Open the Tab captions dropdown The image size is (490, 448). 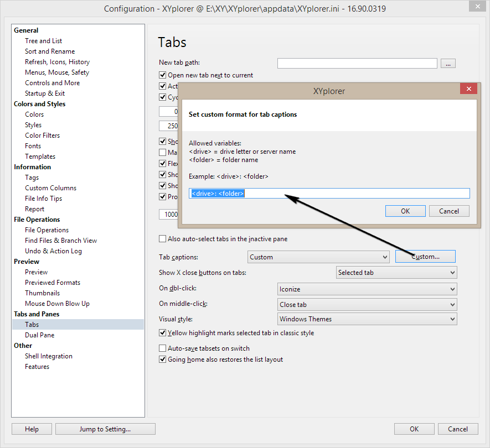(318, 257)
